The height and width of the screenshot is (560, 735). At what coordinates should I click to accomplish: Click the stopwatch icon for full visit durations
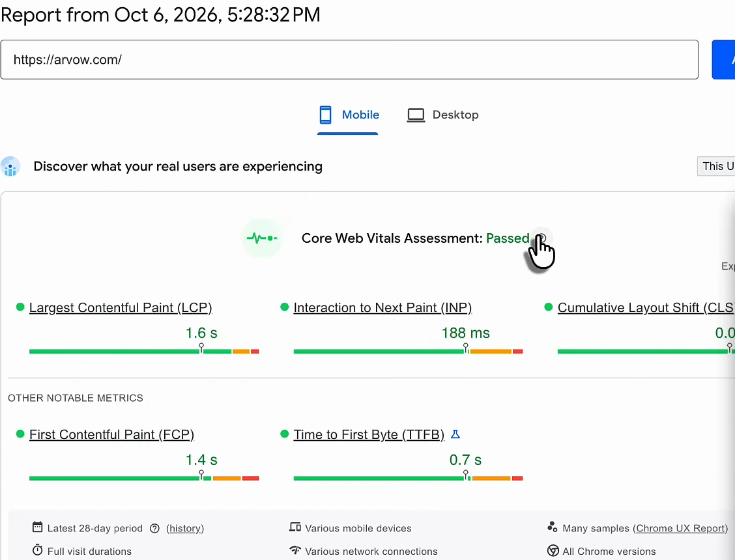pyautogui.click(x=38, y=550)
